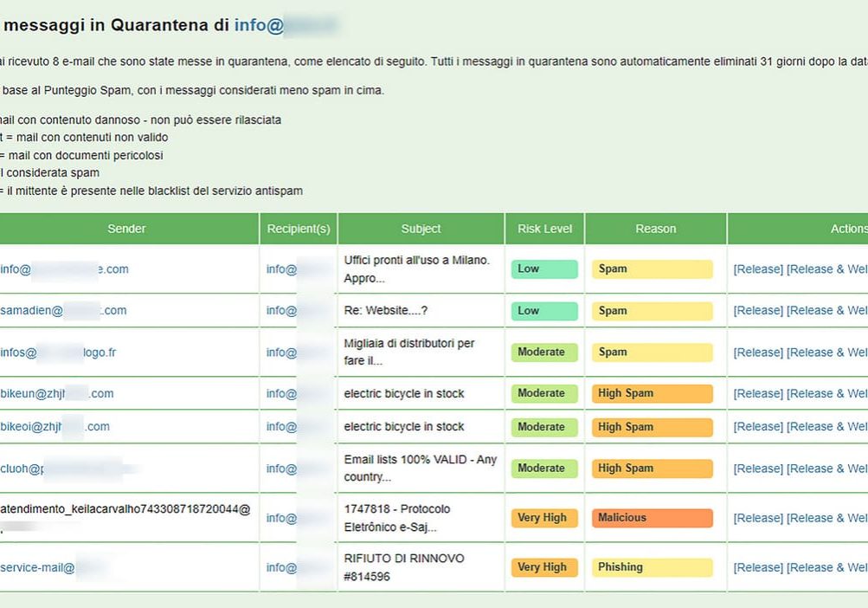Click the Reason column header
868x608 pixels.
[655, 229]
